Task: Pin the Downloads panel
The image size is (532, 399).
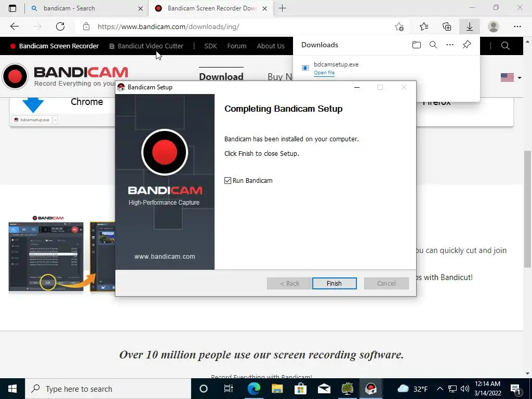Action: (467, 45)
